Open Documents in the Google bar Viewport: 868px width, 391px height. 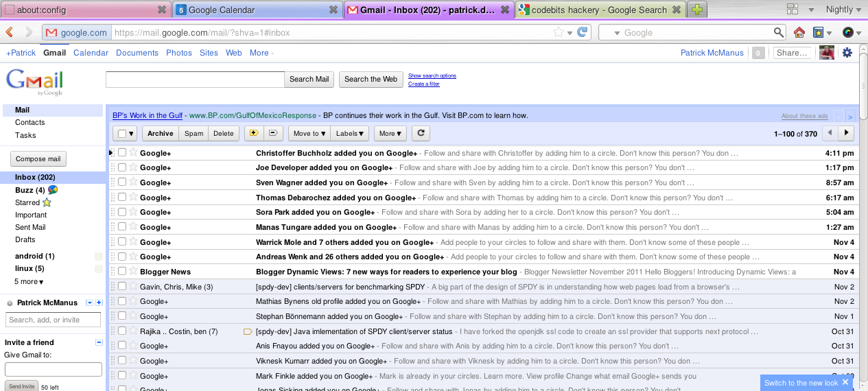[x=137, y=53]
